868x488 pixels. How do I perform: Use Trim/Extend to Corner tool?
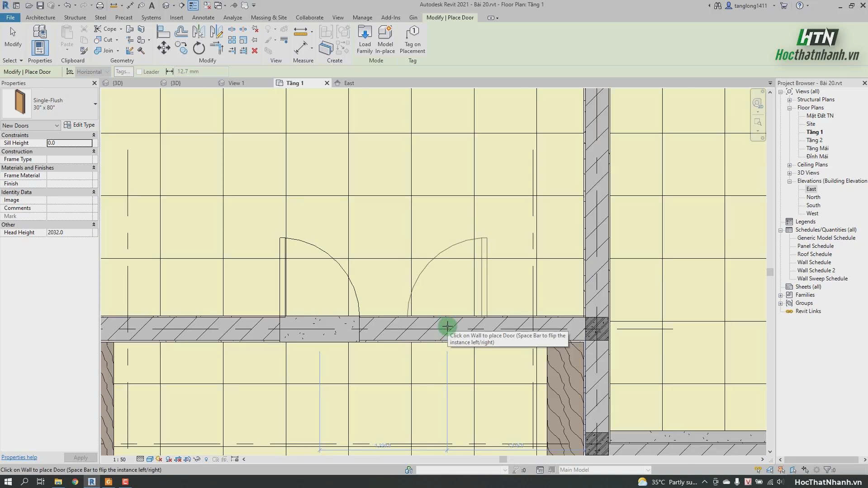[x=216, y=48]
